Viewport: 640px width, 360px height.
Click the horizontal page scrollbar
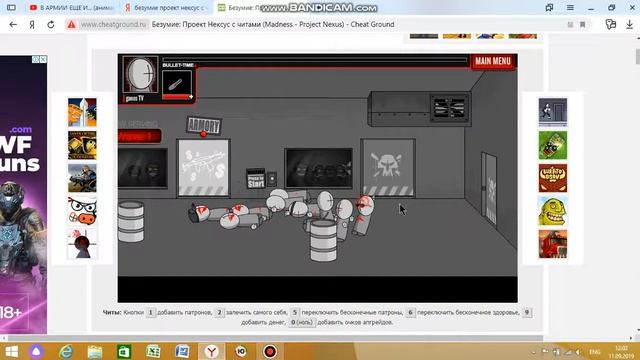276,338
